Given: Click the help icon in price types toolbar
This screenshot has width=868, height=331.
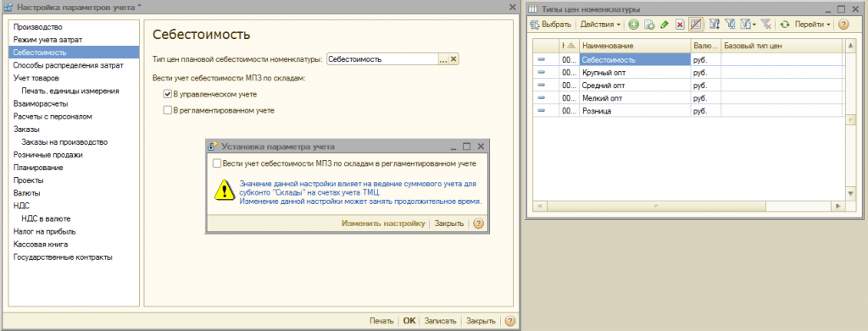Looking at the screenshot, I should coord(843,25).
